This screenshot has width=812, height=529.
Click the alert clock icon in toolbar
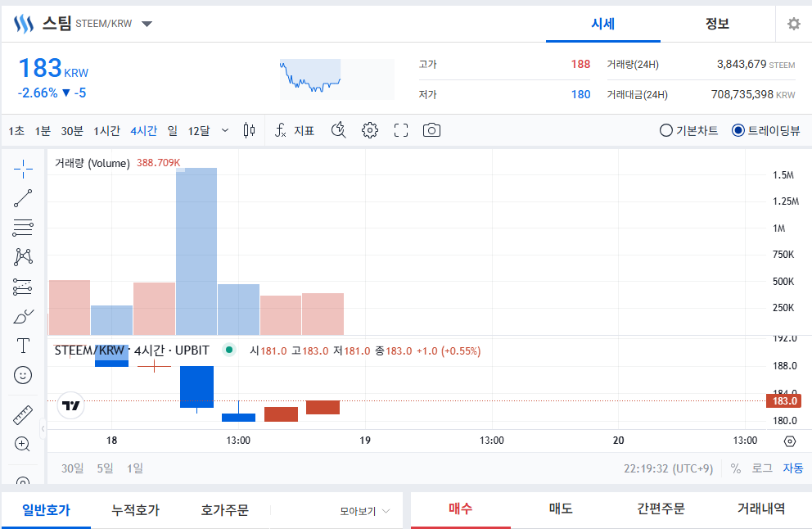coord(339,130)
